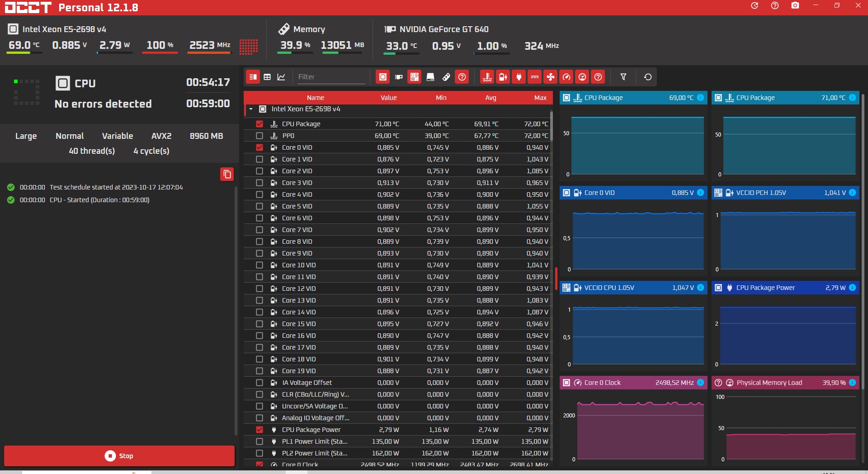Uncheck the CPU Package Power row checkbox
The height and width of the screenshot is (474, 868).
(x=259, y=430)
